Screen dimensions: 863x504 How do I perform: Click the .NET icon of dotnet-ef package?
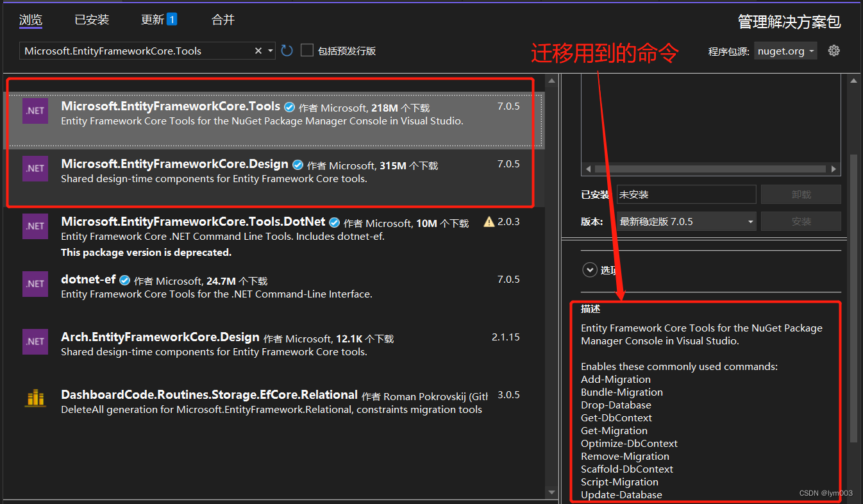(x=35, y=284)
